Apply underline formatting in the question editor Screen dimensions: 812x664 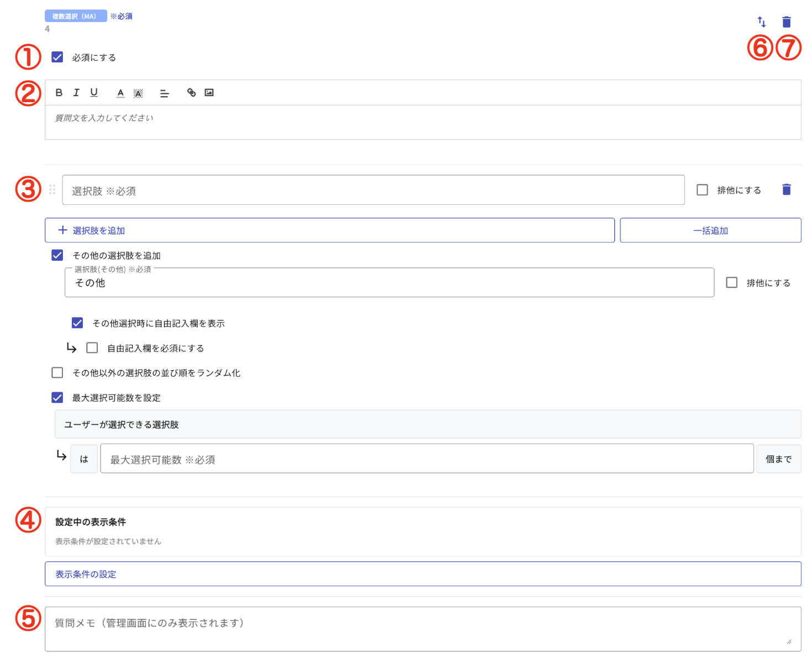click(x=94, y=92)
